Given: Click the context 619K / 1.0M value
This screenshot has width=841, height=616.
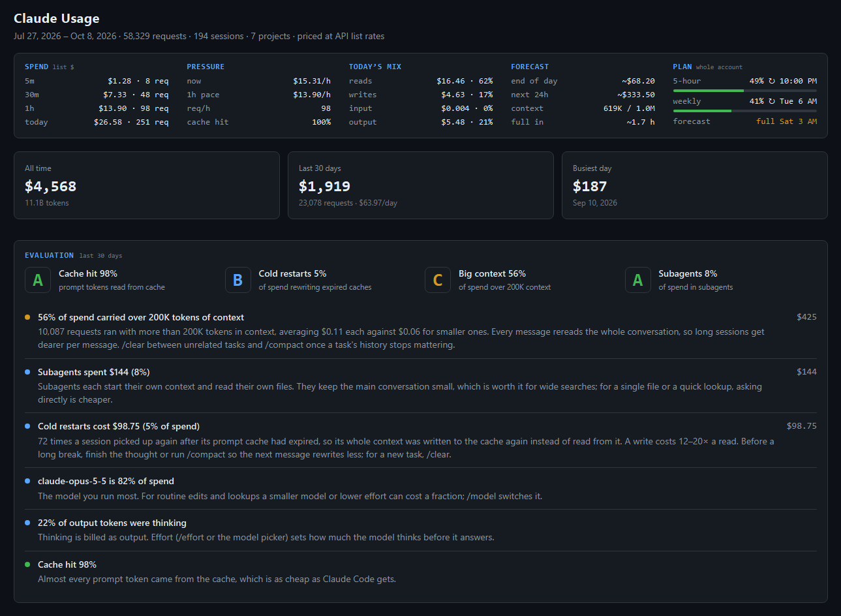Looking at the screenshot, I should click(x=629, y=108).
